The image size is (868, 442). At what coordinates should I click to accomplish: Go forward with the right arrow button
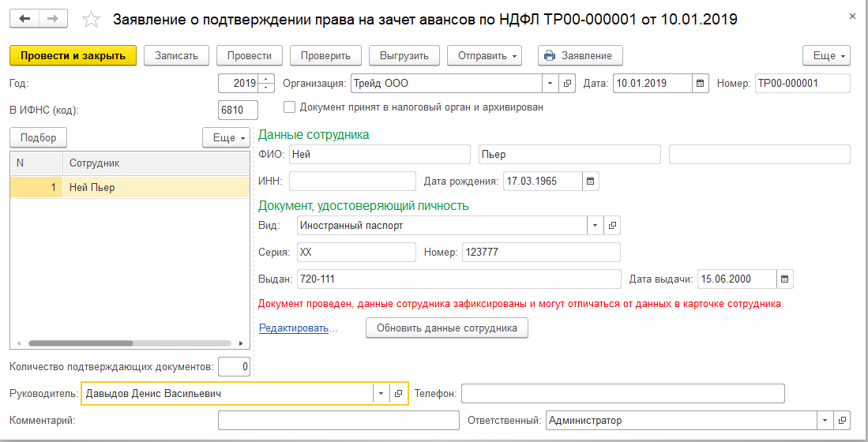[53, 20]
